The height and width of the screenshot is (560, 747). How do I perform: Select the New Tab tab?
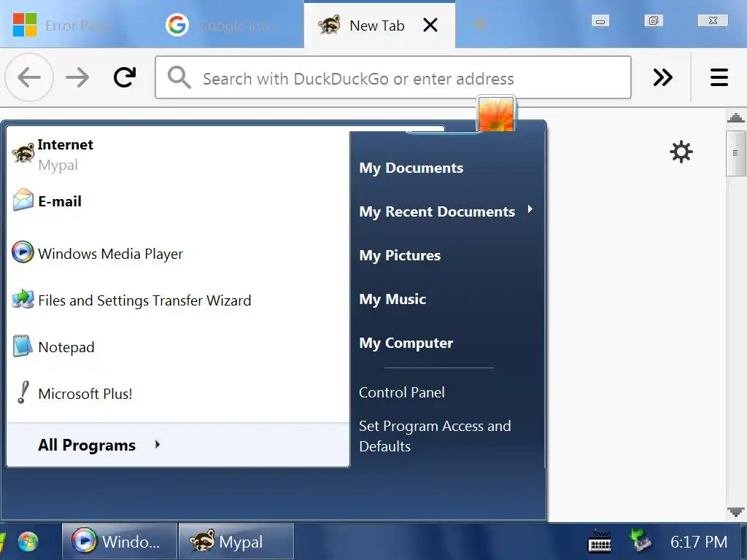(x=379, y=25)
